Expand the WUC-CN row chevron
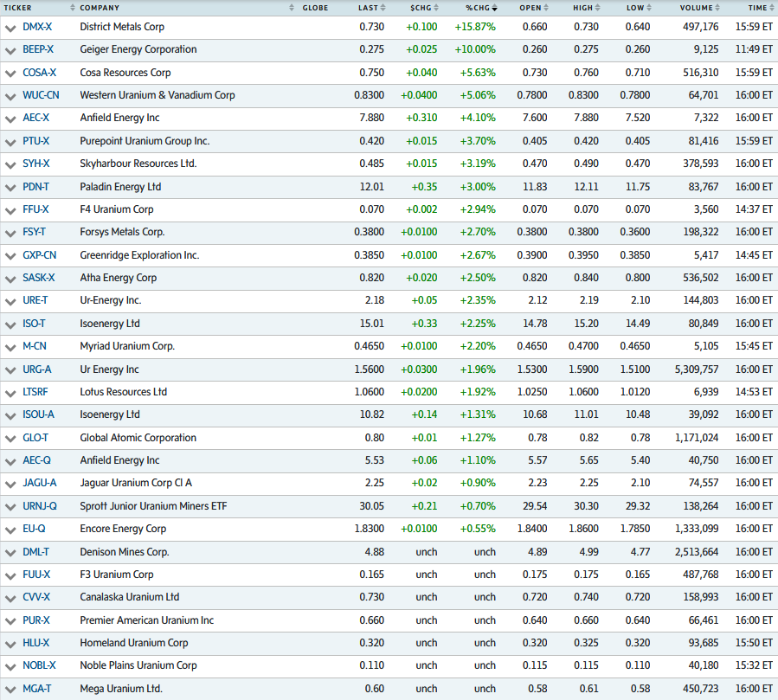The image size is (778, 700). coord(10,96)
